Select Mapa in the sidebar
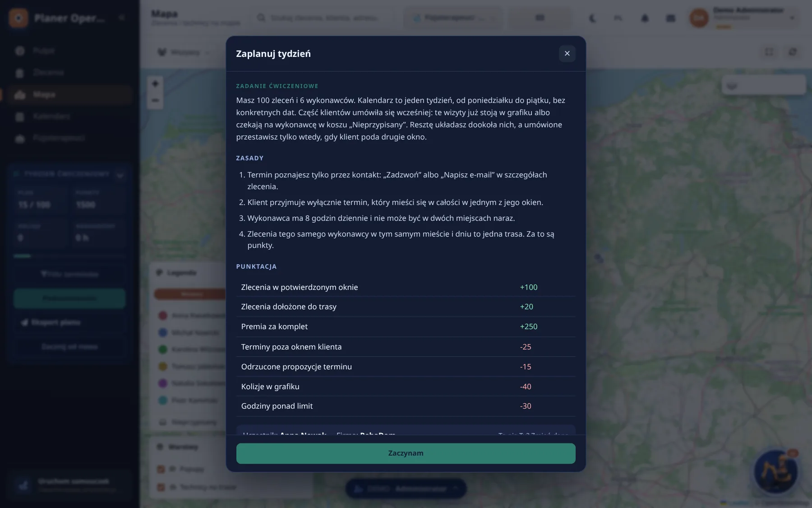 [x=69, y=94]
